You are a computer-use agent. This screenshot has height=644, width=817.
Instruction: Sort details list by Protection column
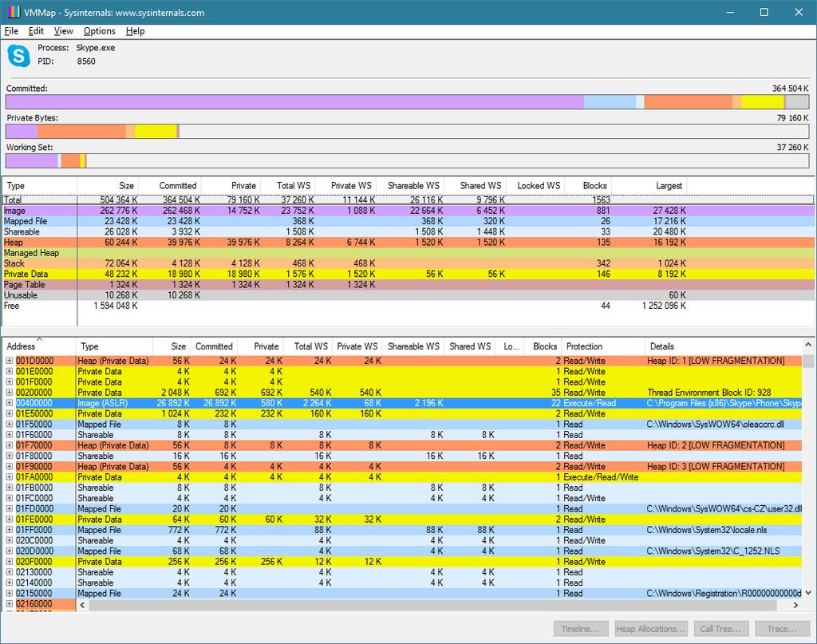604,346
